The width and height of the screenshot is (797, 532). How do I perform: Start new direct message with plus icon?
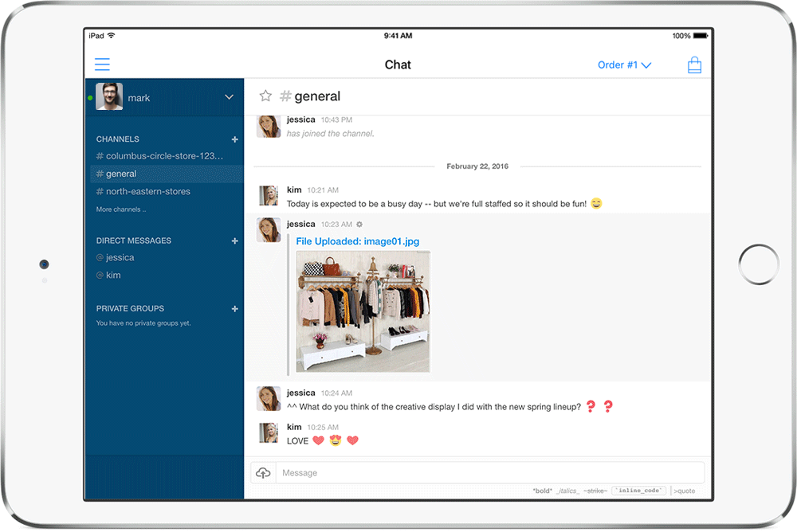[x=235, y=241]
